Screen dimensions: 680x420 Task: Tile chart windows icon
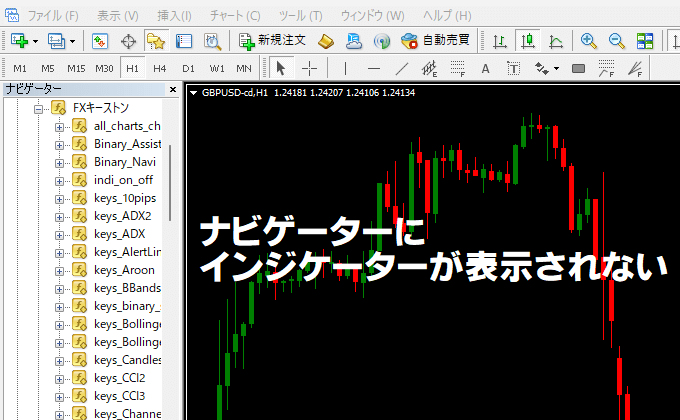click(x=645, y=41)
